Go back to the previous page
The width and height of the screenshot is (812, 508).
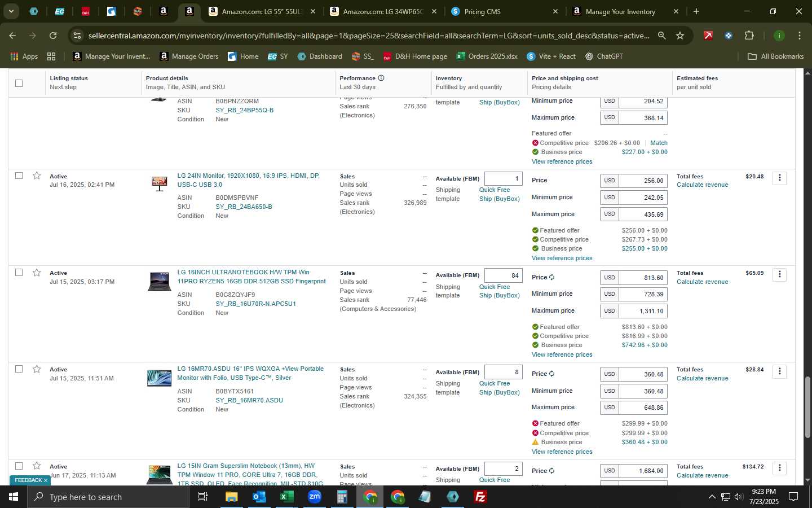tap(12, 36)
